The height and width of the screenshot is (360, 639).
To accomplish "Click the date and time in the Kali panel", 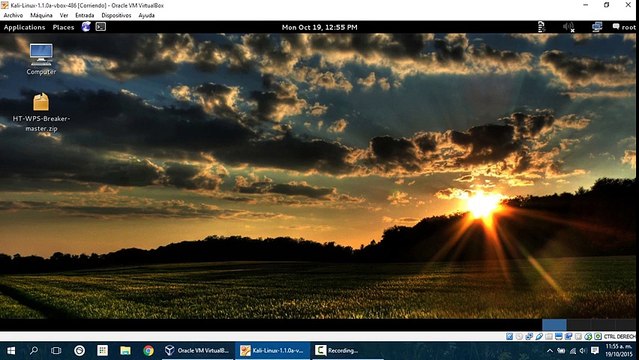I will tap(320, 27).
